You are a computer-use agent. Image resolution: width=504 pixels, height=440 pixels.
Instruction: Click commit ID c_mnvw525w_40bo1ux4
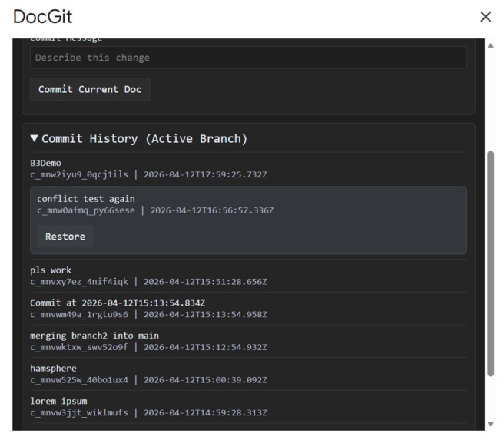pos(79,380)
